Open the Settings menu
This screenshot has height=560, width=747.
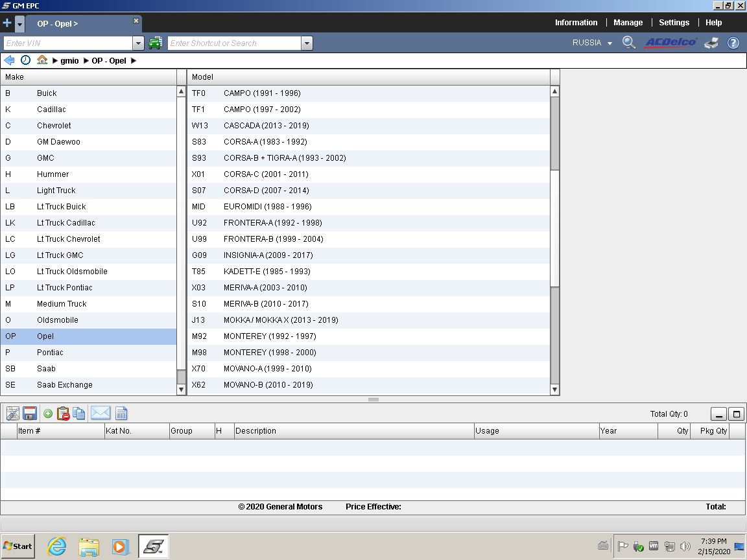tap(674, 23)
